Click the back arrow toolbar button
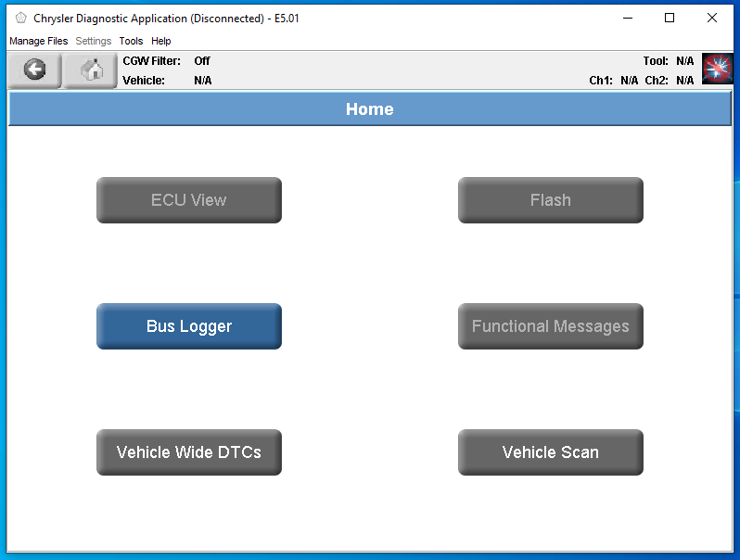Viewport: 740px width, 560px height. [34, 70]
